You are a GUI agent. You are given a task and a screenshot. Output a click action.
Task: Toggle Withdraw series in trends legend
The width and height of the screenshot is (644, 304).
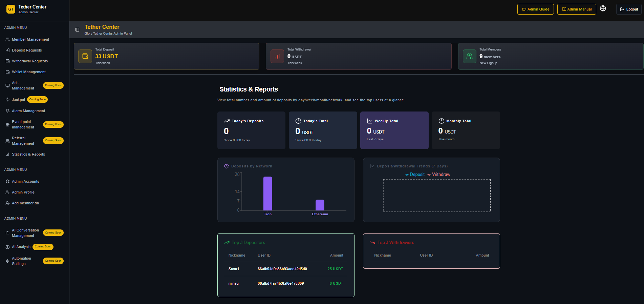tap(439, 175)
